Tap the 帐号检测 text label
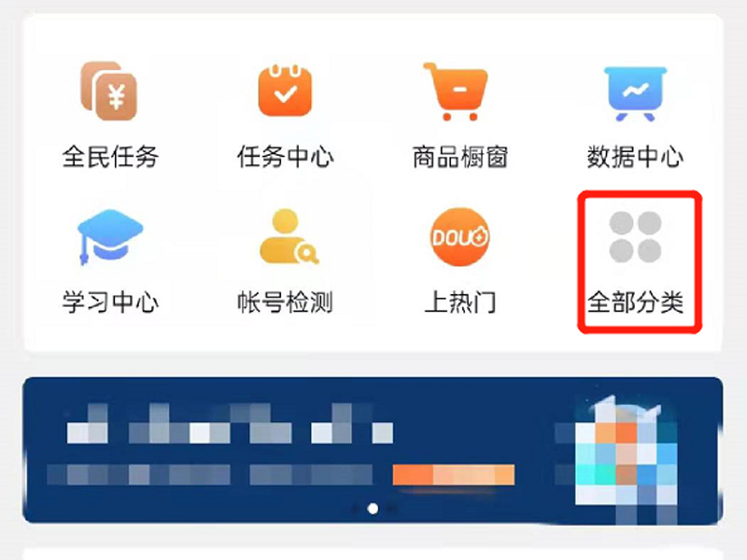 (286, 301)
